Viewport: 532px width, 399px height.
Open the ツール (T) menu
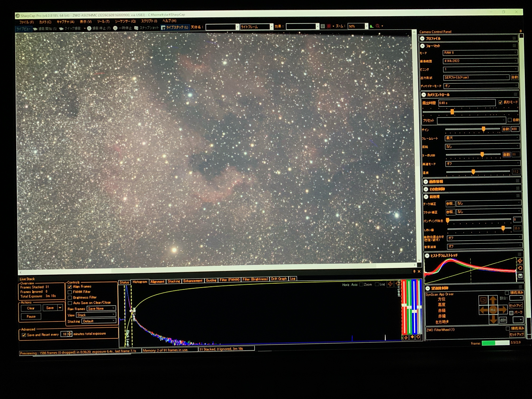tap(103, 22)
